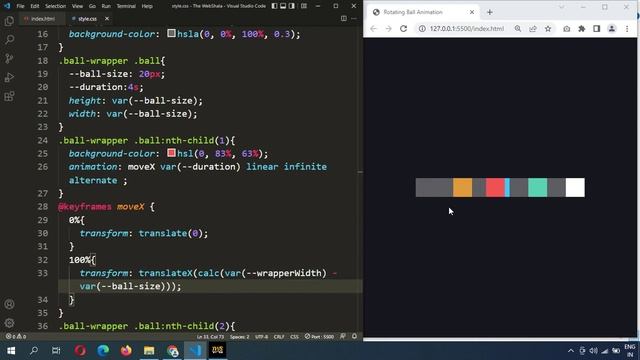
Task: Open the Go menu
Action: pyautogui.click(x=92, y=6)
